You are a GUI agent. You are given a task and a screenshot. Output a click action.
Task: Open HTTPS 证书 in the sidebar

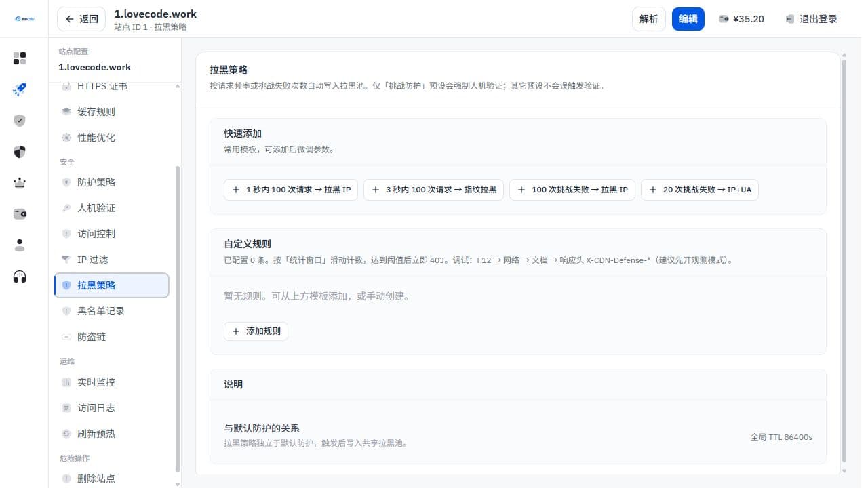pyautogui.click(x=112, y=87)
